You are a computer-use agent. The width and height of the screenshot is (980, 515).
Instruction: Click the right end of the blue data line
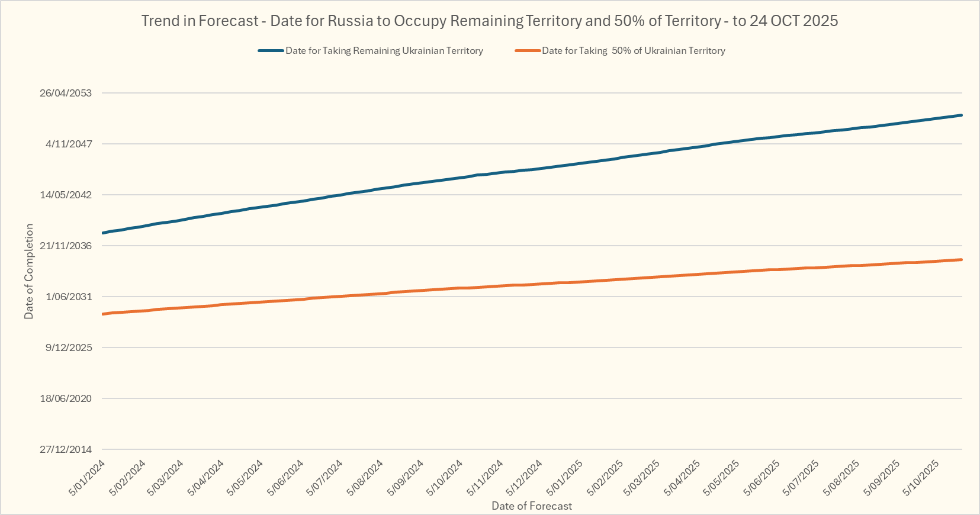point(961,115)
